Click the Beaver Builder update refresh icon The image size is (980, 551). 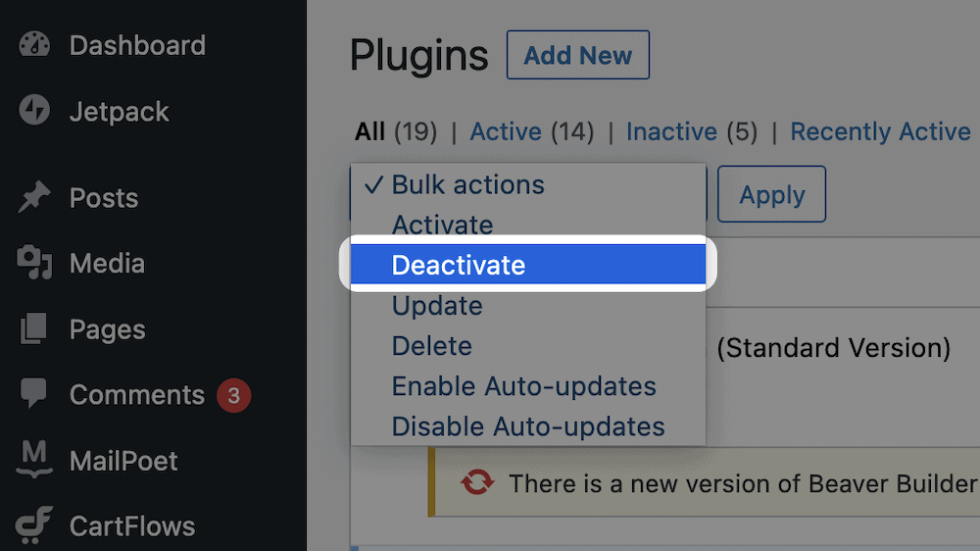tap(477, 482)
